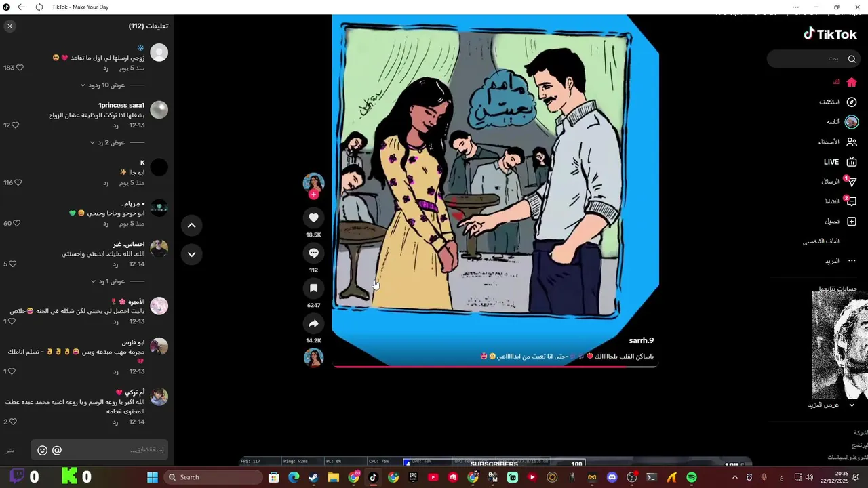868x488 pixels.
Task: Bookmark the video to favorites
Action: click(x=313, y=288)
